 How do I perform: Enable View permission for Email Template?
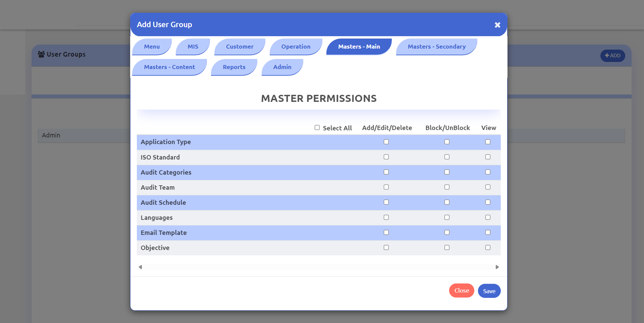pos(488,232)
